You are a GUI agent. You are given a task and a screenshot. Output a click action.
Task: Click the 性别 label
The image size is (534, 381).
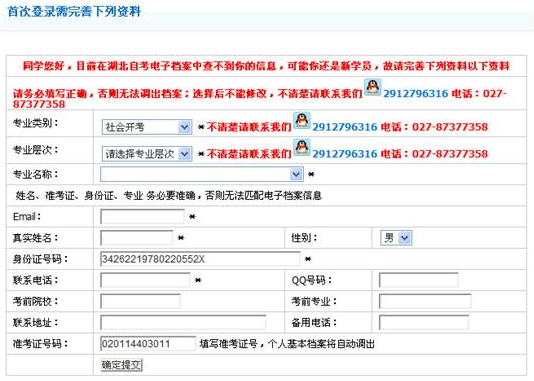coord(304,238)
